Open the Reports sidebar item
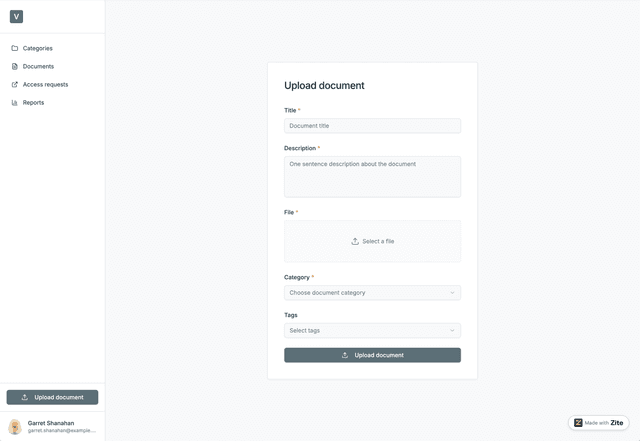Image resolution: width=640 pixels, height=441 pixels. tap(34, 102)
